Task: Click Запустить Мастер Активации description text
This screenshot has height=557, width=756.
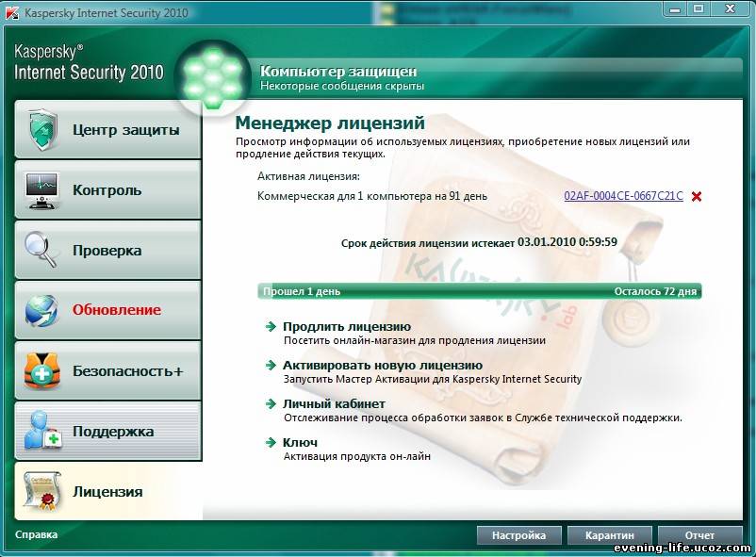Action: 433,379
